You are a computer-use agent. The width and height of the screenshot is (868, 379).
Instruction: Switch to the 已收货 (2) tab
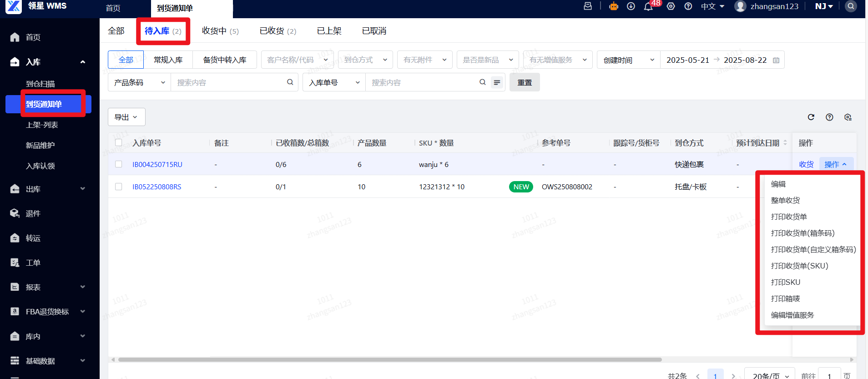[278, 30]
